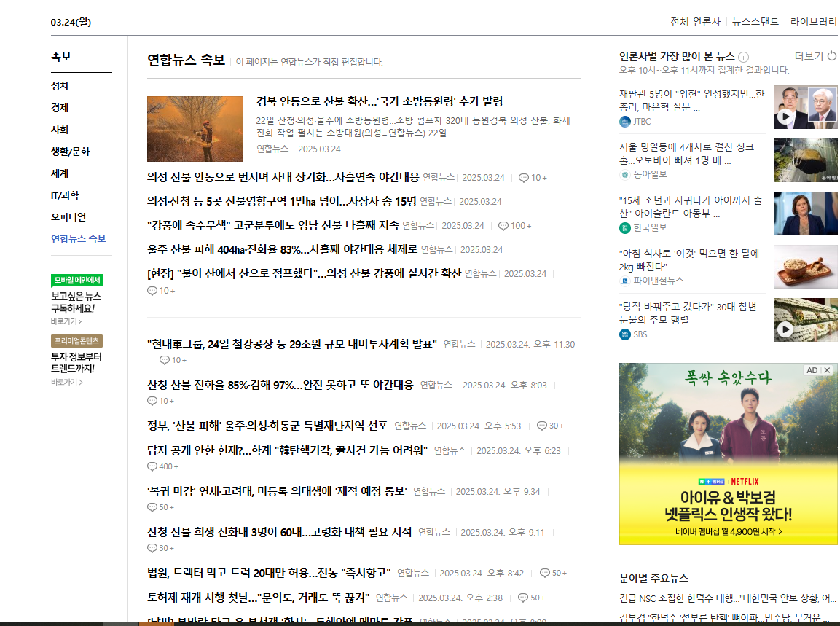Open 바로가기 under 투자정보부터 트렌드까지
Screen dimensions: 840x626
point(66,382)
